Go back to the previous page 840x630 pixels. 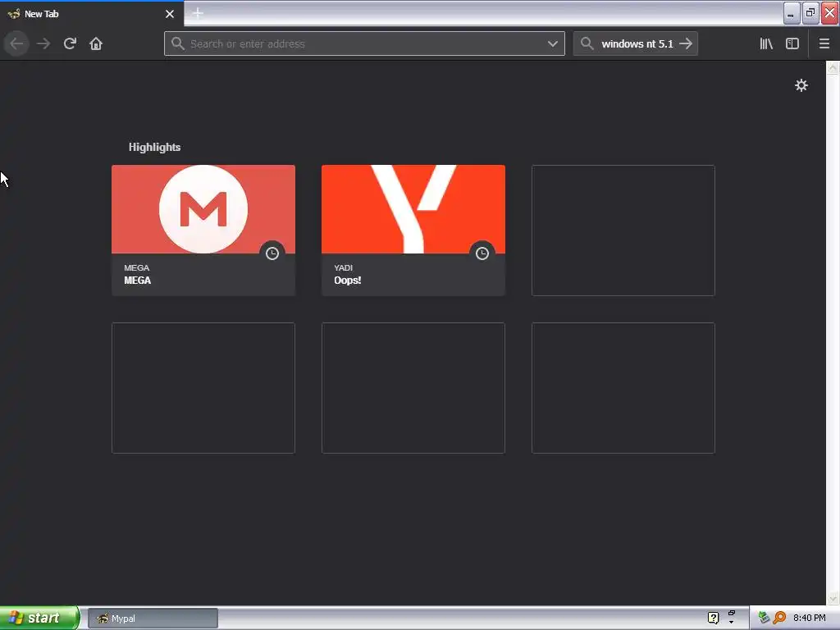pyautogui.click(x=16, y=43)
